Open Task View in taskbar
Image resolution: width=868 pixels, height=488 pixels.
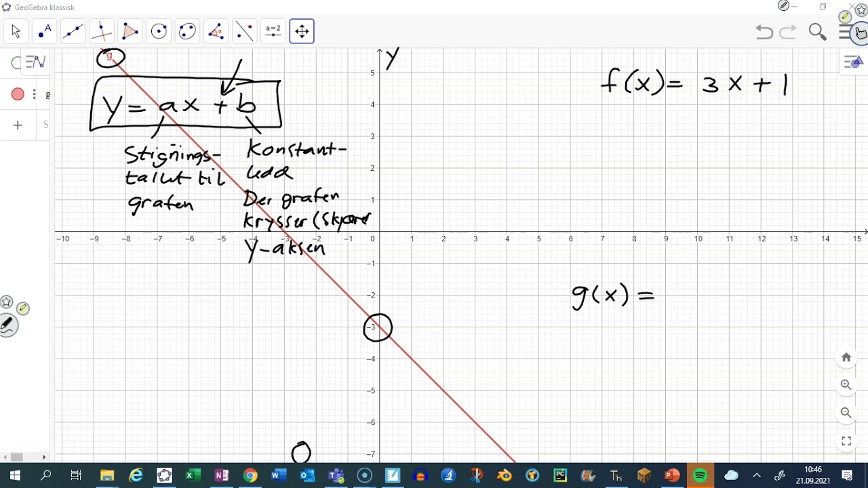76,475
